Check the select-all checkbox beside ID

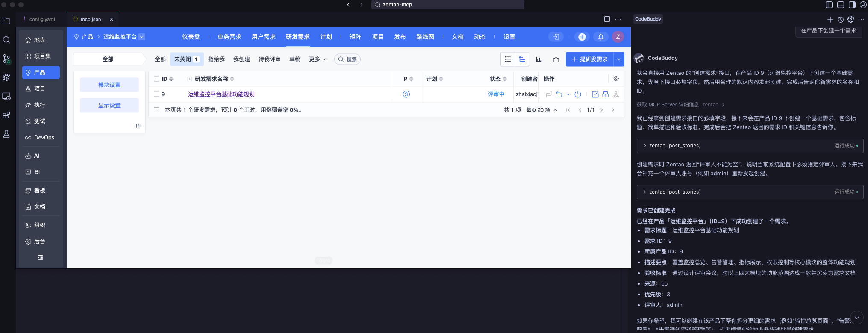(x=156, y=79)
